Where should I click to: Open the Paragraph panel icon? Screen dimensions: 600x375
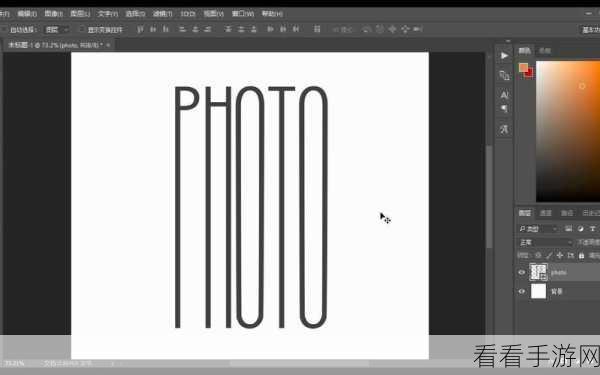(x=504, y=109)
